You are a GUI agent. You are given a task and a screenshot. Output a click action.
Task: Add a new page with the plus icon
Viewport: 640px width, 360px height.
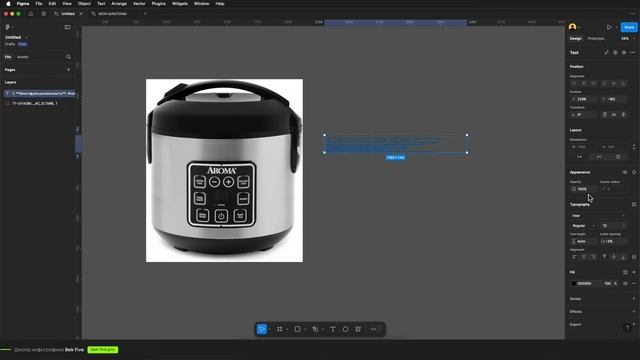68,70
